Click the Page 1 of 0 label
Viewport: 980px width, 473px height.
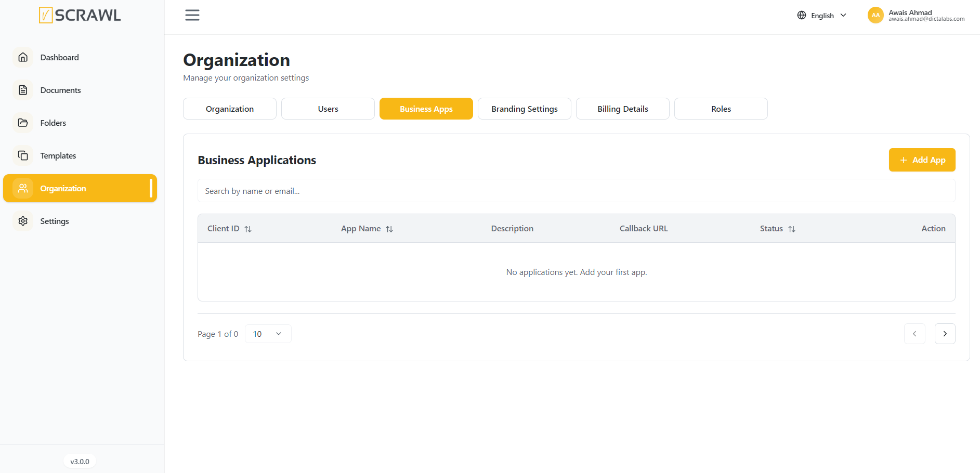[x=218, y=334]
